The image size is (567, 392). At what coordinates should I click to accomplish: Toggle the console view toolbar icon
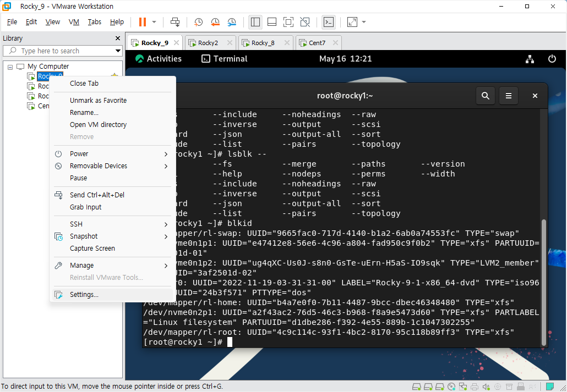[328, 22]
